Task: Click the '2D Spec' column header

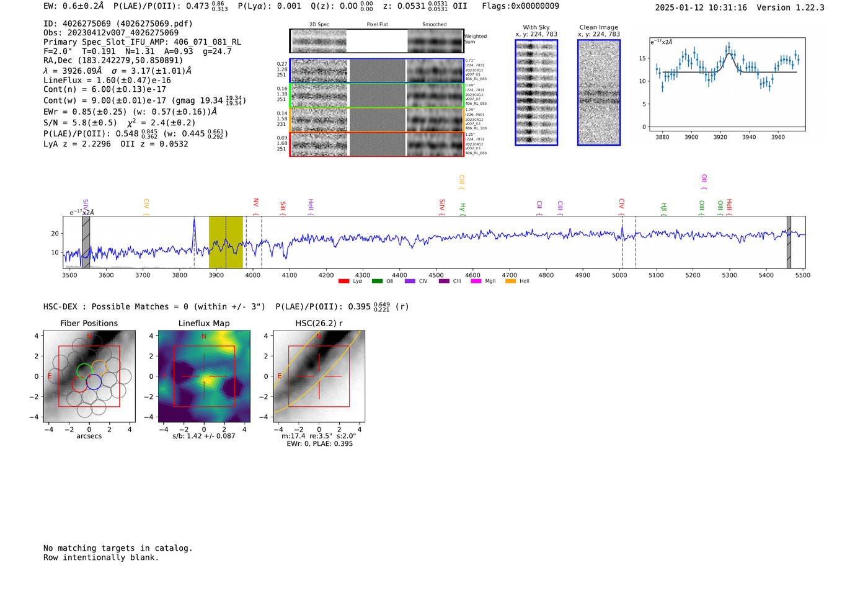Action: [x=319, y=25]
